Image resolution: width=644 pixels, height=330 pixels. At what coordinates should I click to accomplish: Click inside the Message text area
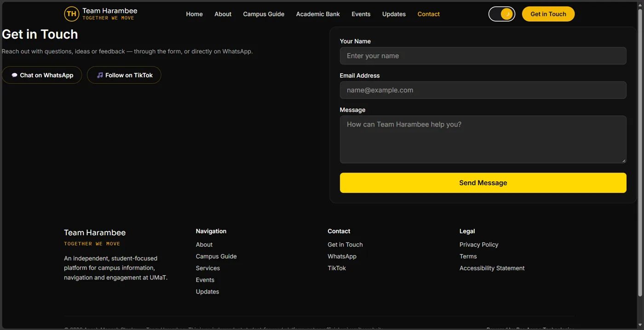pos(483,139)
